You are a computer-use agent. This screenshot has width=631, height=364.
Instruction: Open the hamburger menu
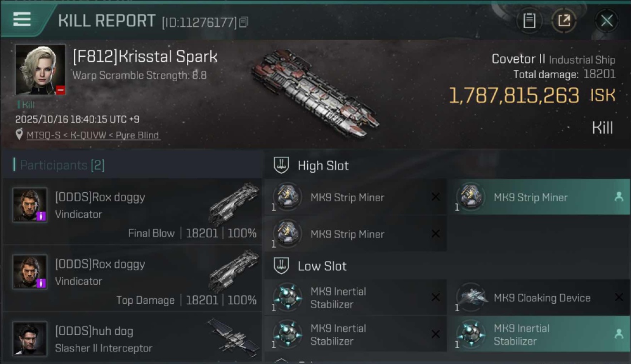click(x=22, y=19)
